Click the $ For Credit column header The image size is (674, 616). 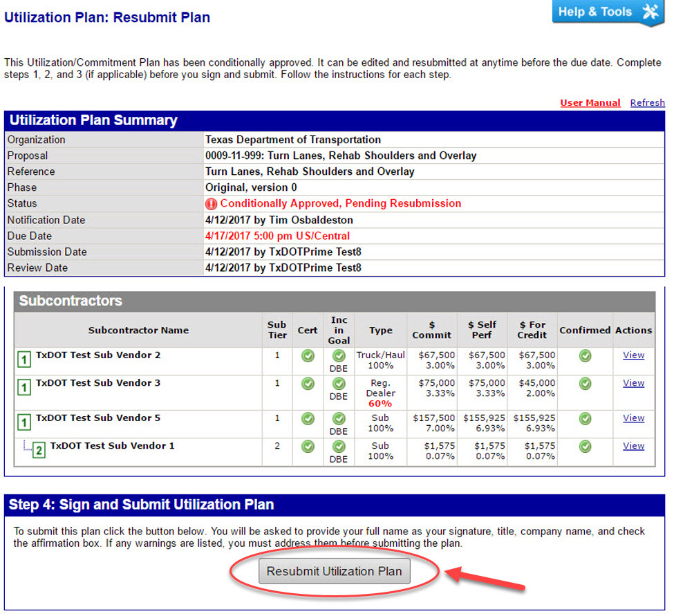[x=532, y=330]
